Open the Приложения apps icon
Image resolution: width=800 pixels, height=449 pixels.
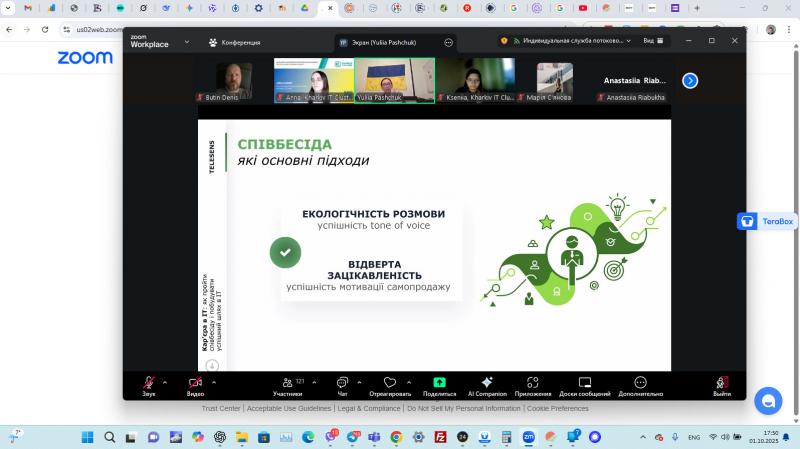click(533, 383)
